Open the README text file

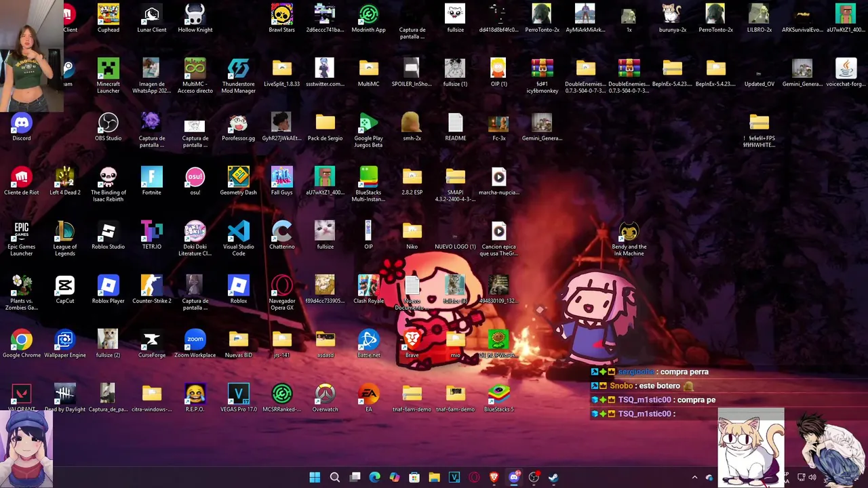coord(455,127)
